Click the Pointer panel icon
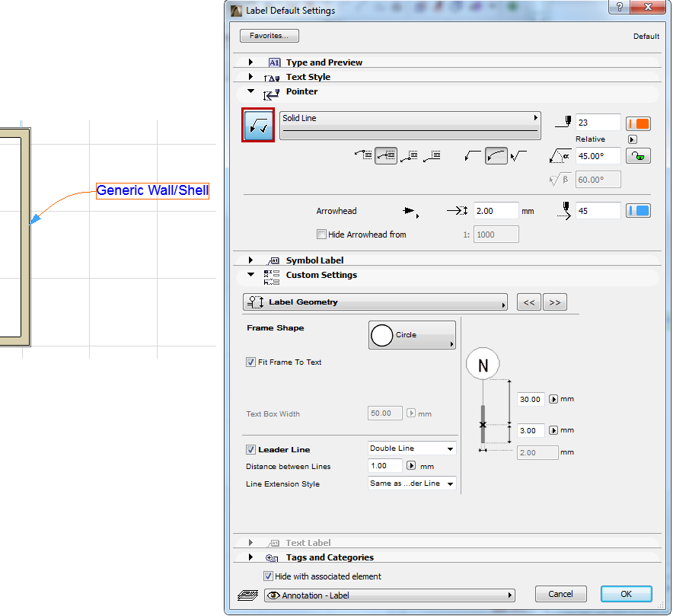Viewport: 673px width, 616px height. [271, 94]
